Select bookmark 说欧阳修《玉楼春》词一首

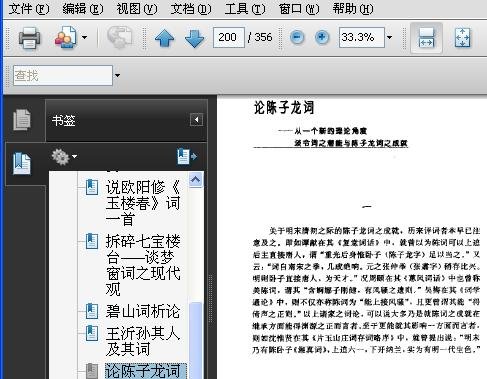143,203
